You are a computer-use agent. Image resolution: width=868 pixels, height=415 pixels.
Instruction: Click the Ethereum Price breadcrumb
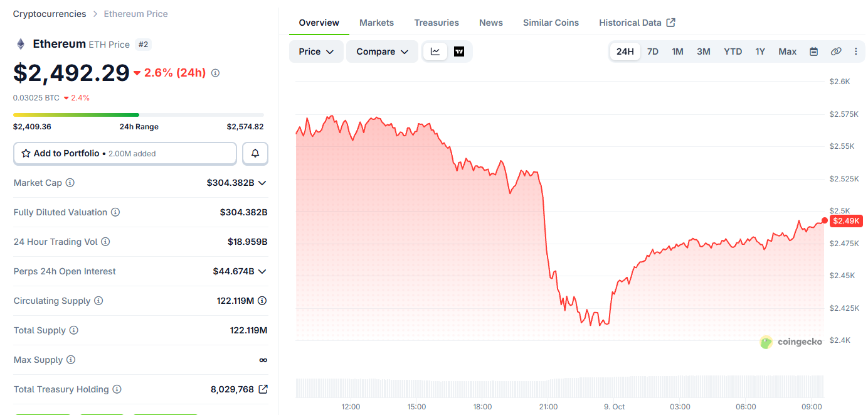pyautogui.click(x=135, y=14)
